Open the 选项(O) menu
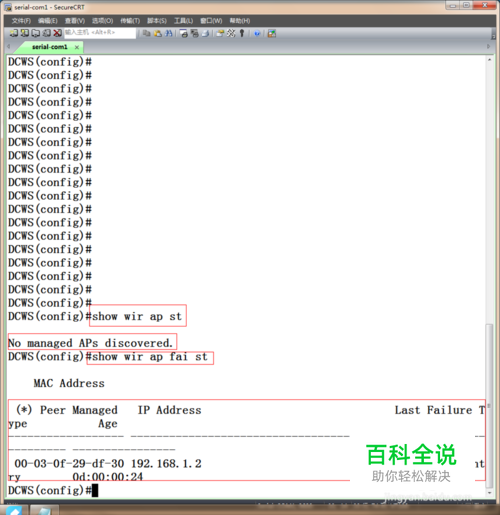The height and width of the screenshot is (515, 500). [x=102, y=21]
